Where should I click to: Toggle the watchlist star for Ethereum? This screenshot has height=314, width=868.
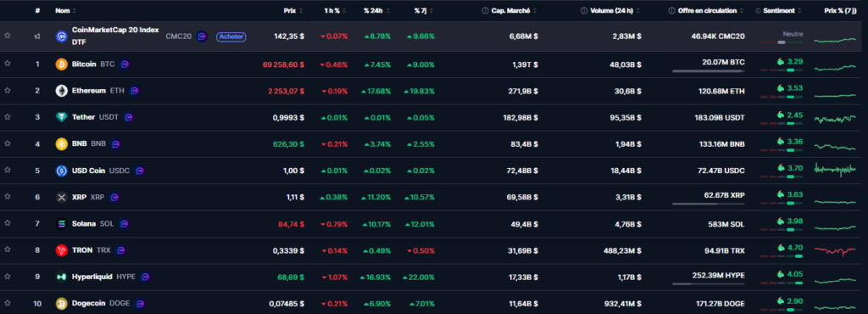coord(7,90)
